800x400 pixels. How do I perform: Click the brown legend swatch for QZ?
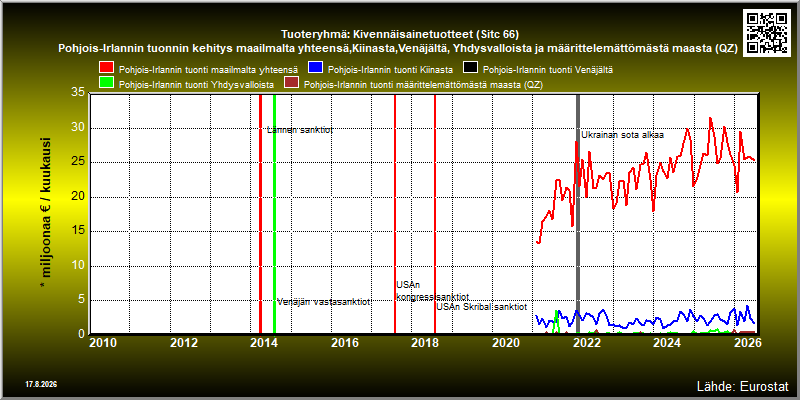[x=291, y=84]
